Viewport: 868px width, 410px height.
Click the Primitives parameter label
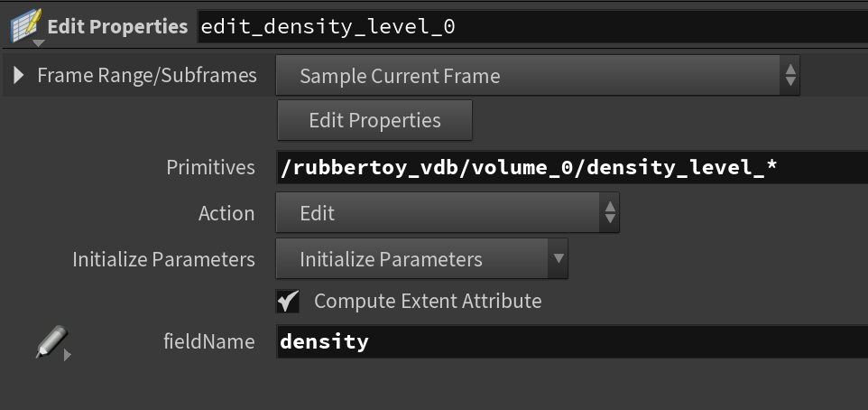[x=210, y=167]
